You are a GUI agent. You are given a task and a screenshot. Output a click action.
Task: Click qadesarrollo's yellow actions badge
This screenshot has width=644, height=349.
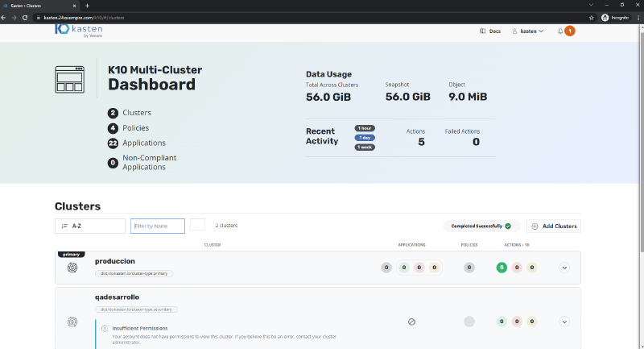click(x=532, y=322)
